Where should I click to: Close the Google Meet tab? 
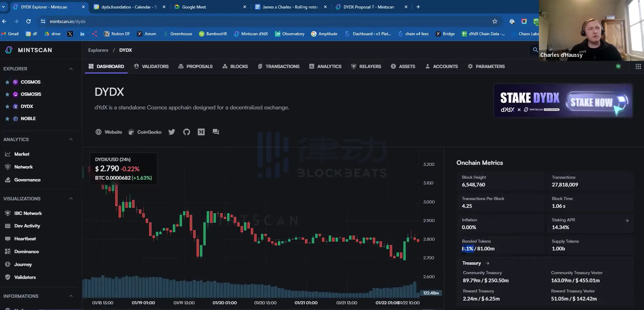pos(245,7)
